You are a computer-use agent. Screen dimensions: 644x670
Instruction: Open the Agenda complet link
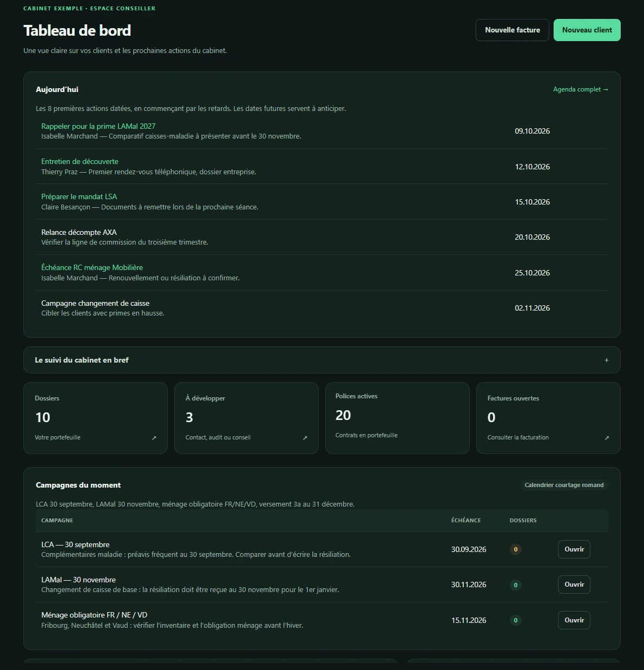coord(581,89)
